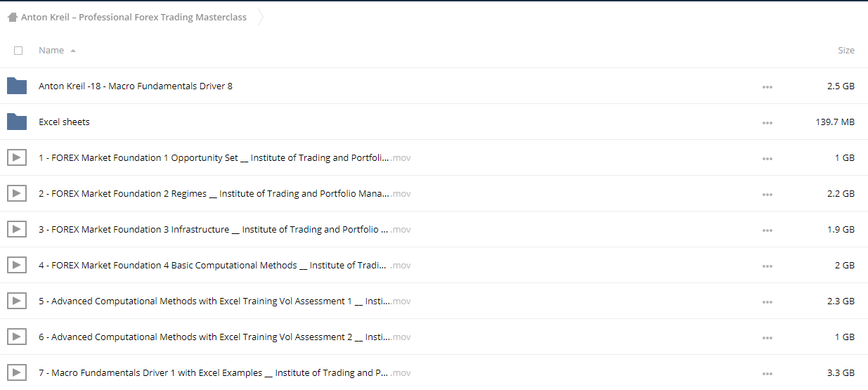The width and height of the screenshot is (868, 390).
Task: Open more options for Macro Fundamentals Driver 8 folder
Action: coord(767,86)
